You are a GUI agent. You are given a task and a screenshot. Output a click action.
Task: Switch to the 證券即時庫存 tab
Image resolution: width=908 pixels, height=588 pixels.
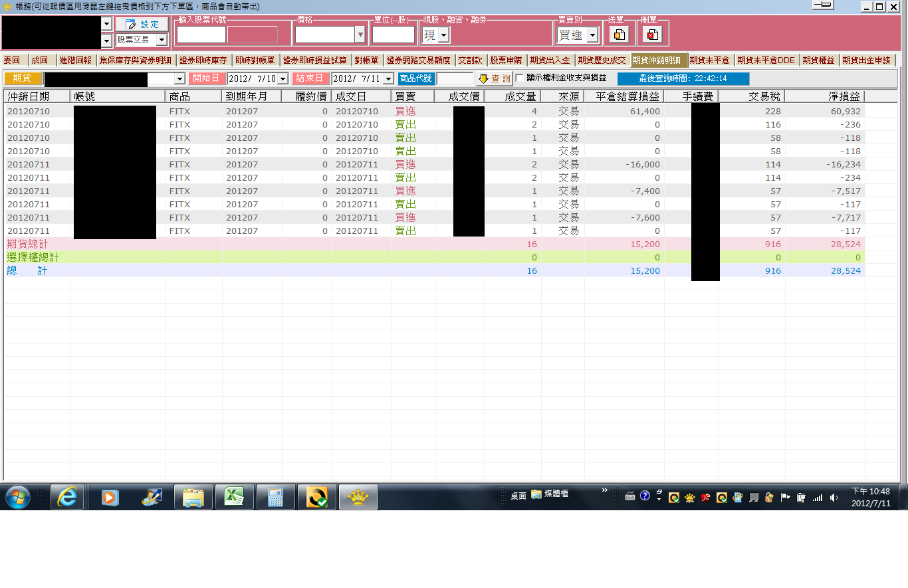pos(203,60)
